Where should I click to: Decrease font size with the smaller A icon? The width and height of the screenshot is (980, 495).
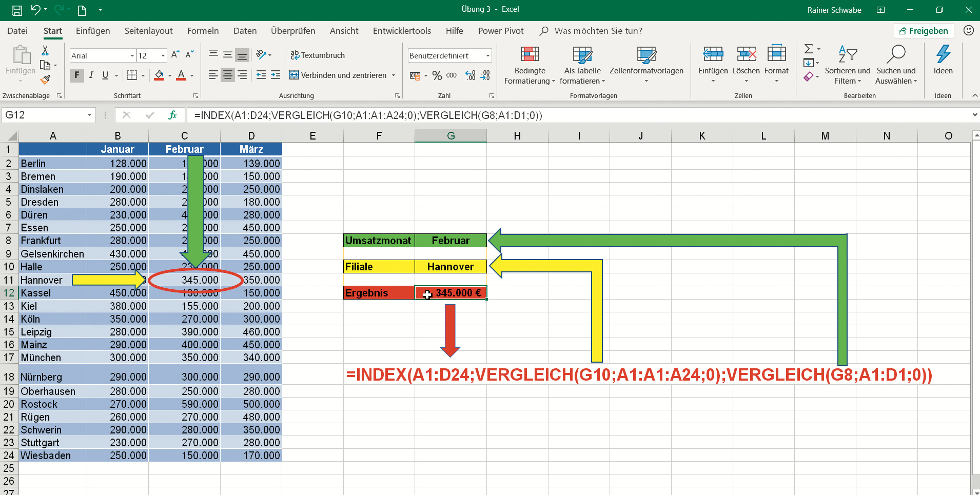click(190, 55)
